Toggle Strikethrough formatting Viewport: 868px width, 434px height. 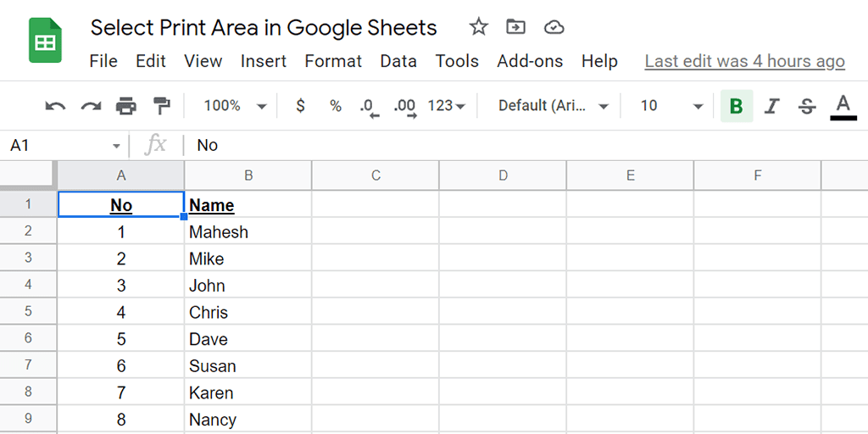(808, 106)
